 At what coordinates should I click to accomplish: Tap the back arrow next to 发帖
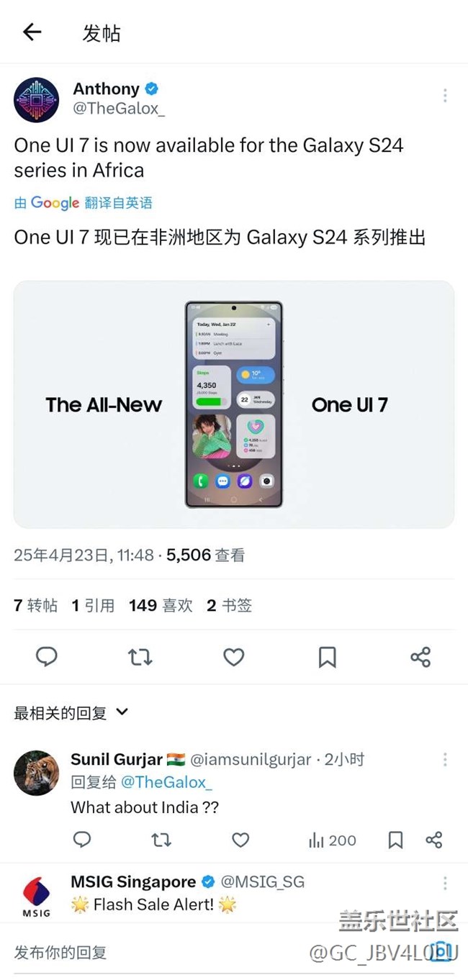pos(32,32)
